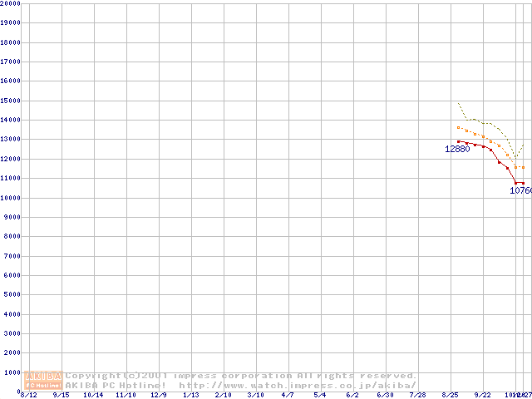This screenshot has height=399, width=532.
Task: Select the 12880 data value label
Action: tap(457, 150)
